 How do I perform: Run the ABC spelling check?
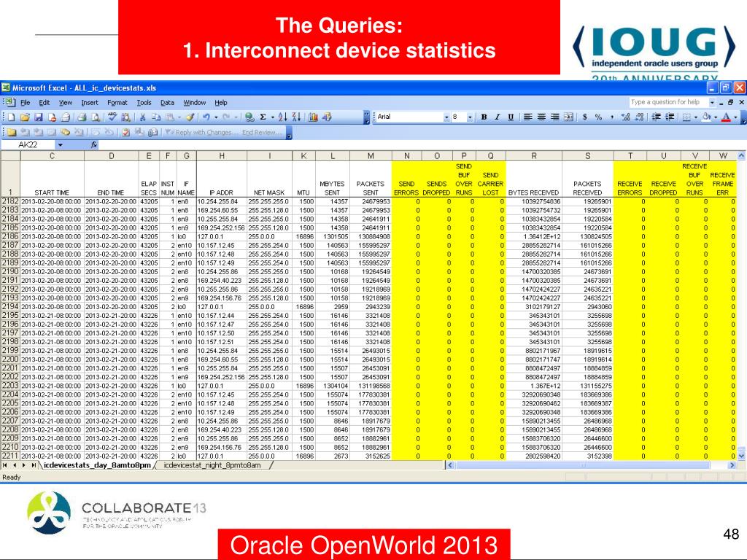tap(112, 117)
